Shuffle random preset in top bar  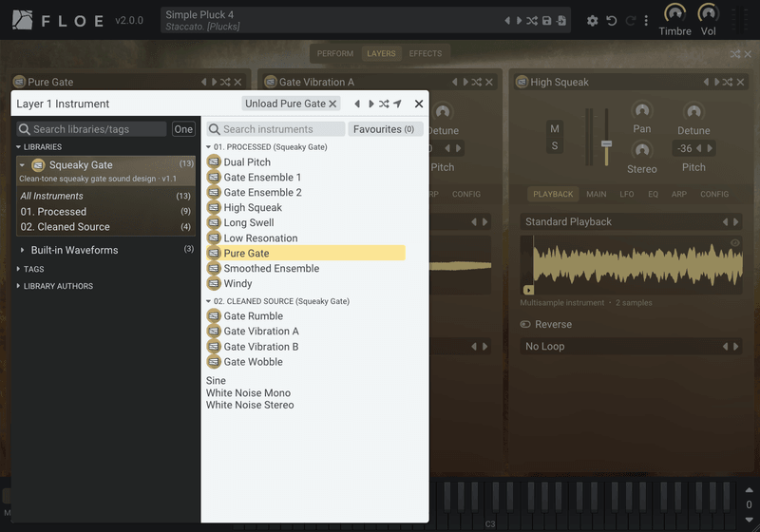point(532,20)
